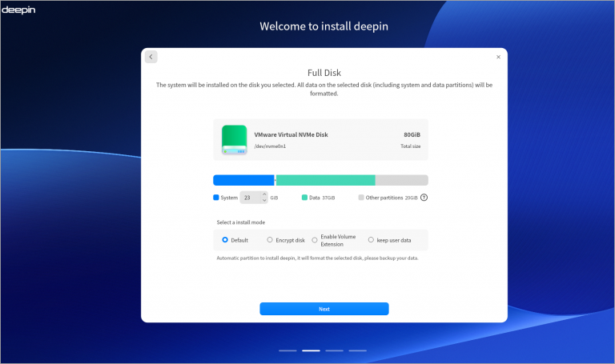Click the 80GiB total size value
The width and height of the screenshot is (615, 364).
(x=412, y=134)
